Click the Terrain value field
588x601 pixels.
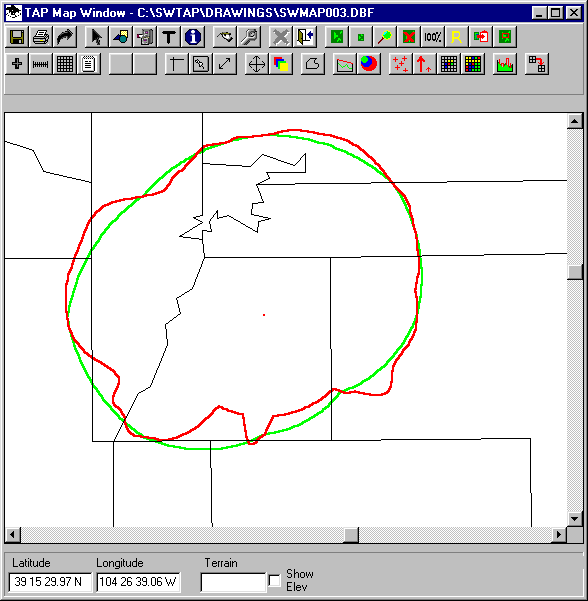(233, 582)
